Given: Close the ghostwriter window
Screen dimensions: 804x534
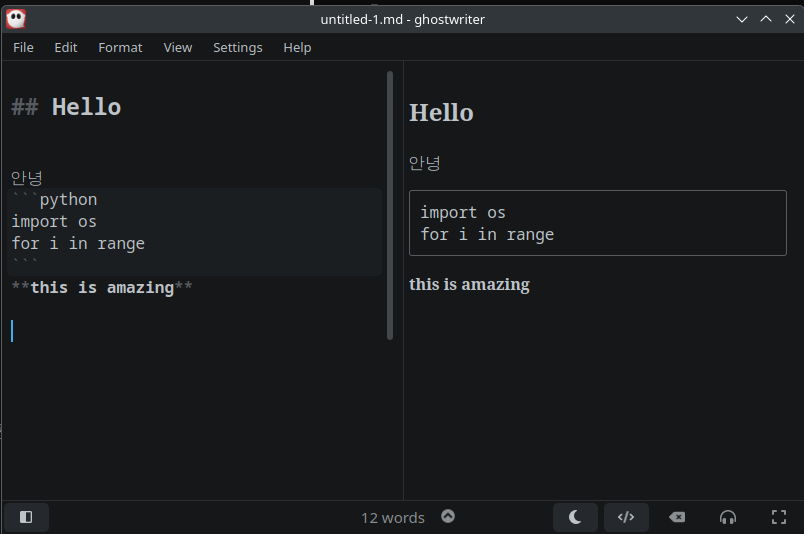Looking at the screenshot, I should pyautogui.click(x=790, y=19).
